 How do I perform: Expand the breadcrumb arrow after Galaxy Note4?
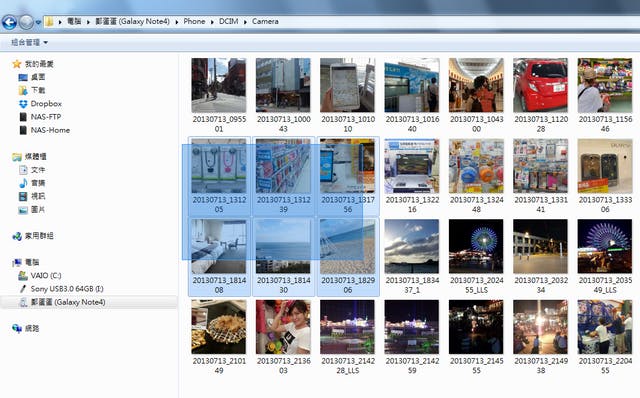pyautogui.click(x=176, y=22)
